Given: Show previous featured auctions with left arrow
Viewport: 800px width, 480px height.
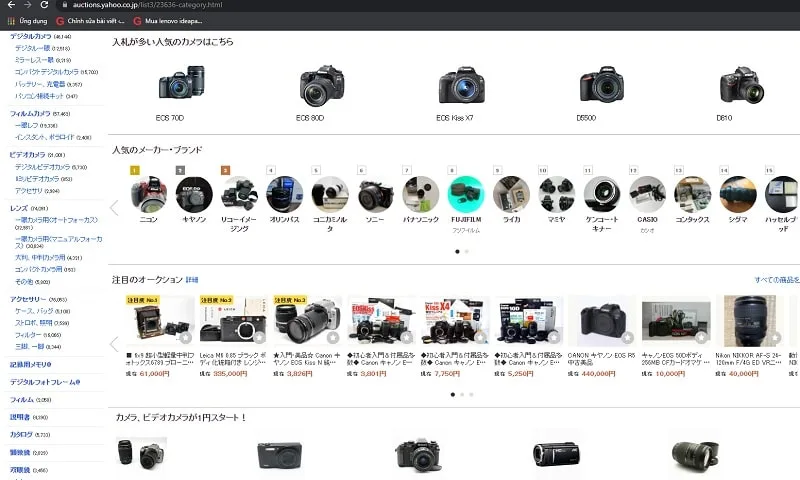Looking at the screenshot, I should click(x=114, y=344).
